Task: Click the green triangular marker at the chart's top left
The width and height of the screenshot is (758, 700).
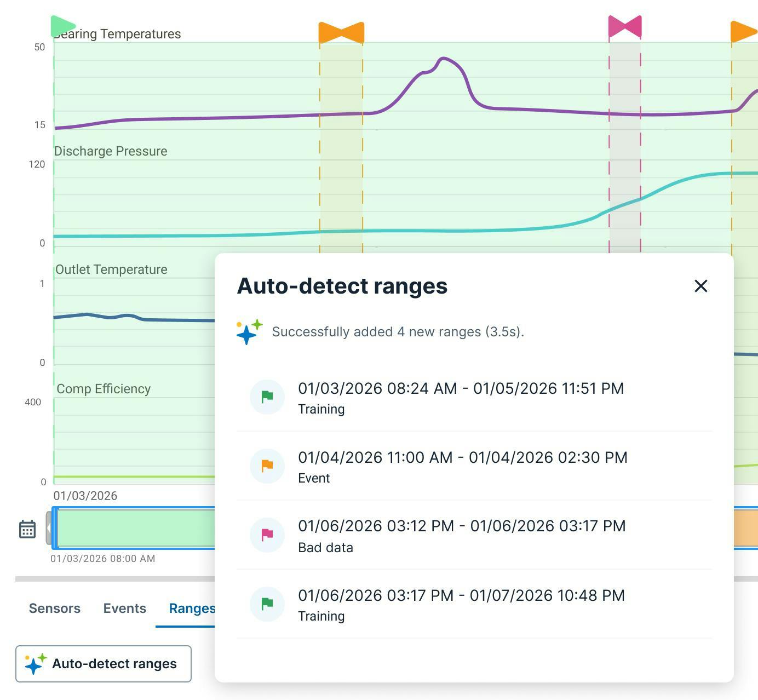Action: tap(60, 25)
